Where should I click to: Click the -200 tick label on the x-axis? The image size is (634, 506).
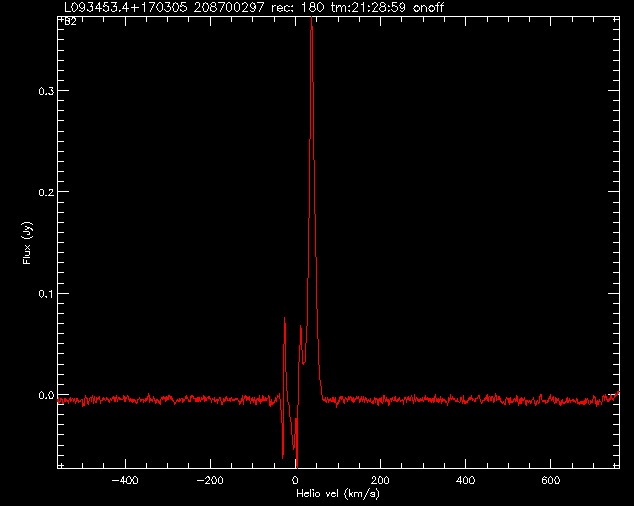[x=209, y=481]
